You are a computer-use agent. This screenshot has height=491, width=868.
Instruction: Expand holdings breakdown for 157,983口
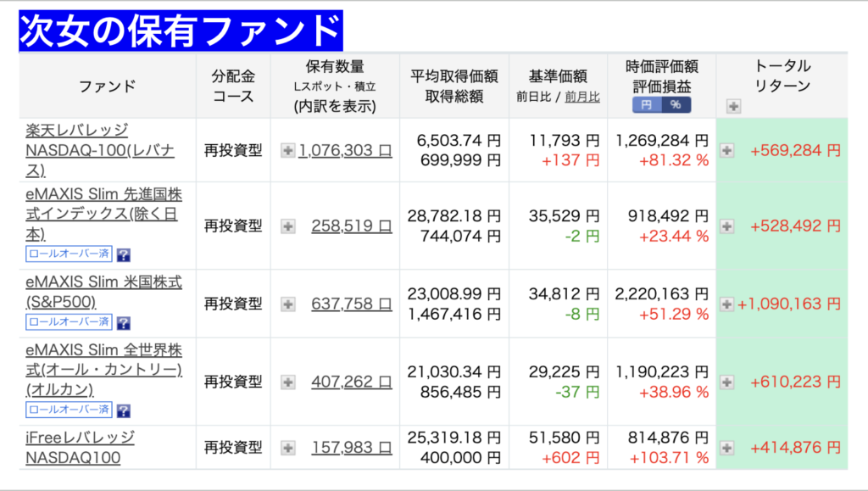tap(288, 447)
